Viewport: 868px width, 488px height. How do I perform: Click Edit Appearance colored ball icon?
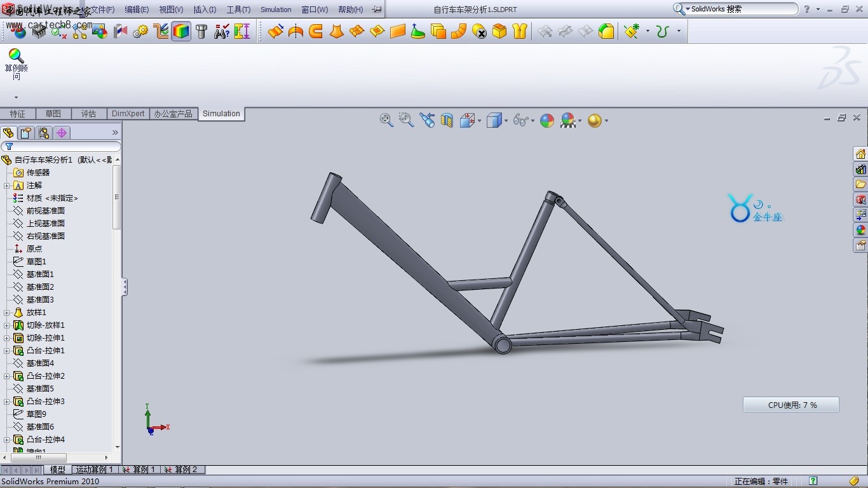tap(547, 121)
